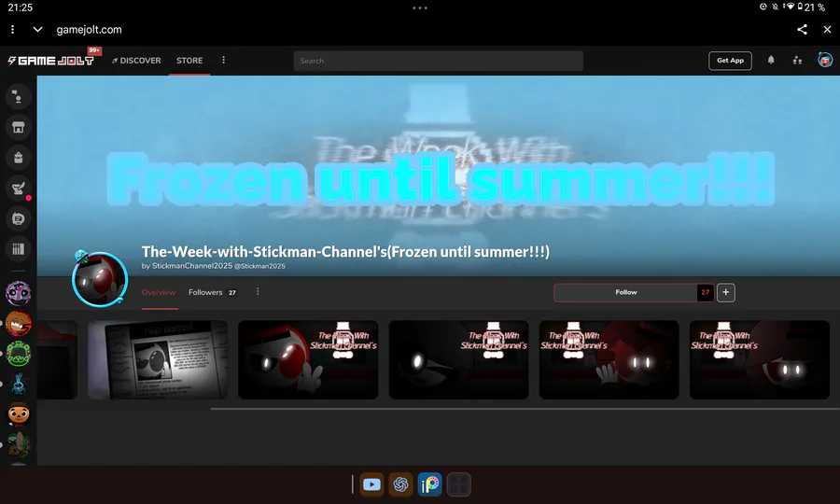This screenshot has height=504, width=840.
Task: Open the brown-haired red character community
Action: point(19,324)
